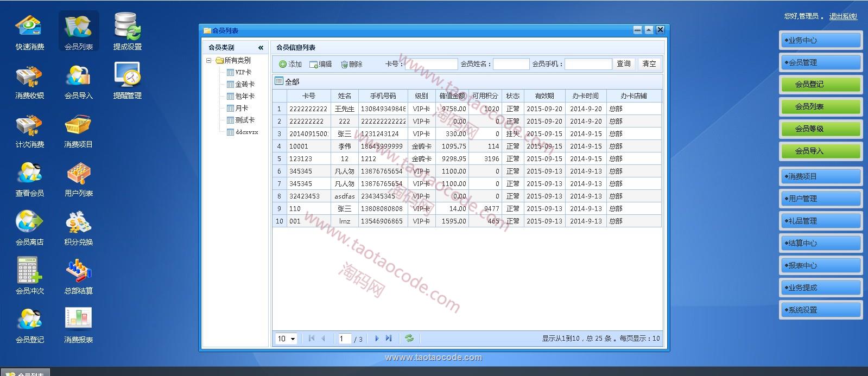Go to next page of member list

(377, 339)
